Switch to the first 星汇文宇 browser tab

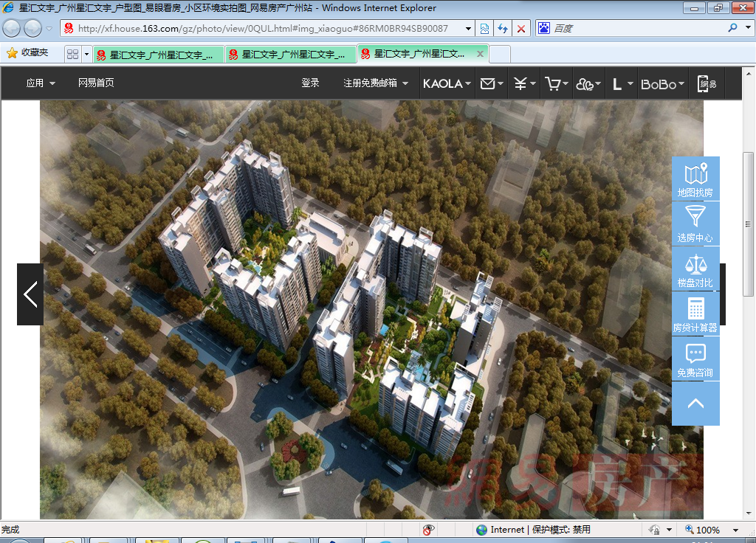click(158, 55)
